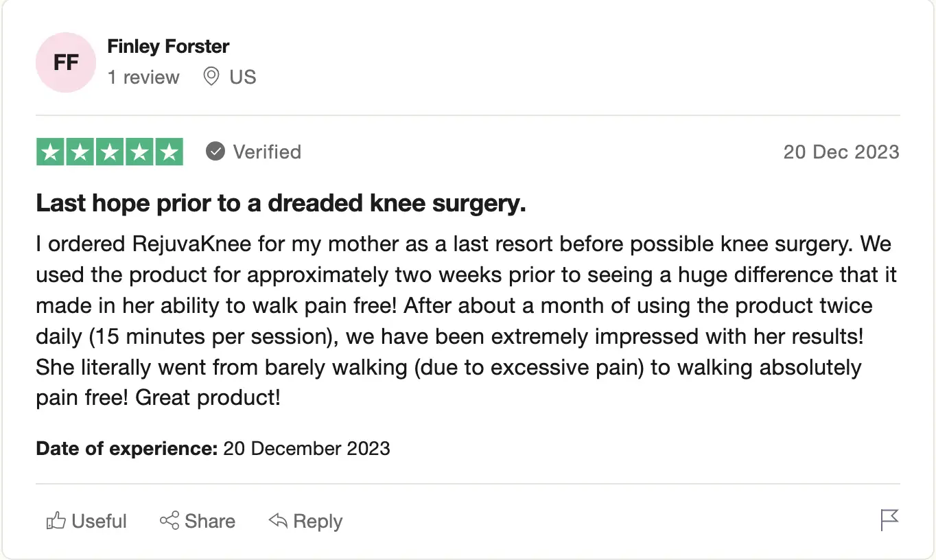Viewport: 936px width, 560px height.
Task: Click the 'Useful' button label
Action: tap(100, 522)
